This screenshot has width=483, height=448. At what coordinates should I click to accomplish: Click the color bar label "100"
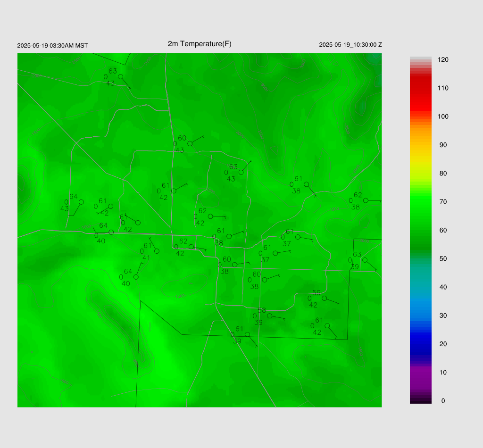pos(443,116)
